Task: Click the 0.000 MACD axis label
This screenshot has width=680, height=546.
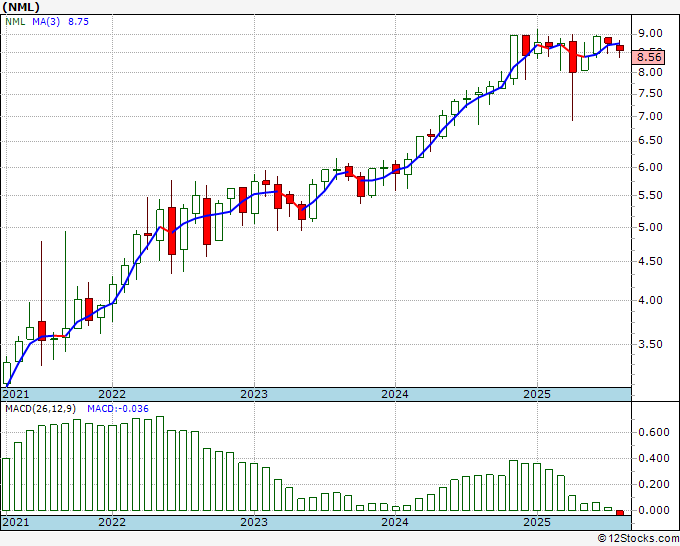Action: pos(654,510)
